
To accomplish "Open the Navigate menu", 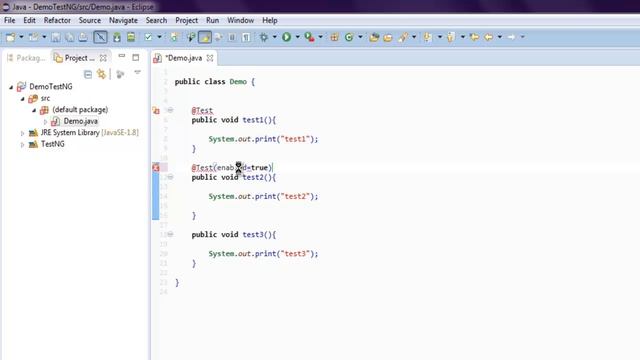I will (123, 20).
